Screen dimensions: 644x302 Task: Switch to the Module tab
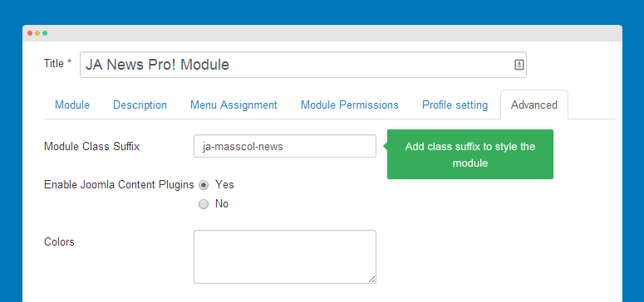[72, 105]
